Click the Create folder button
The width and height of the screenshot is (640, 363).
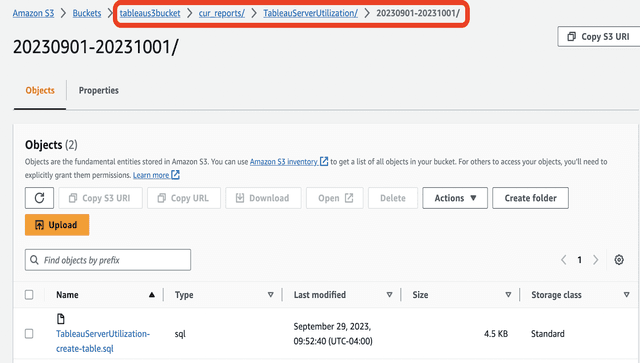pos(530,198)
